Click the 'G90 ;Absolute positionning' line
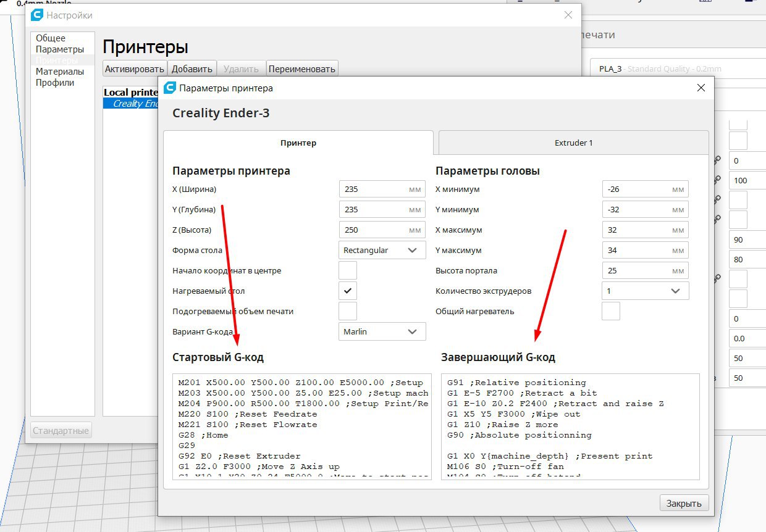This screenshot has height=532, width=766. click(519, 434)
